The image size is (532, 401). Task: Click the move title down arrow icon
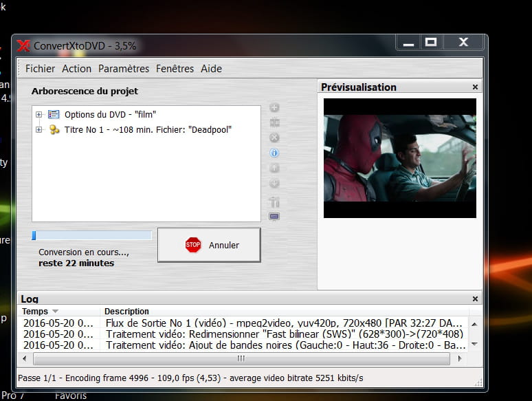pyautogui.click(x=274, y=184)
